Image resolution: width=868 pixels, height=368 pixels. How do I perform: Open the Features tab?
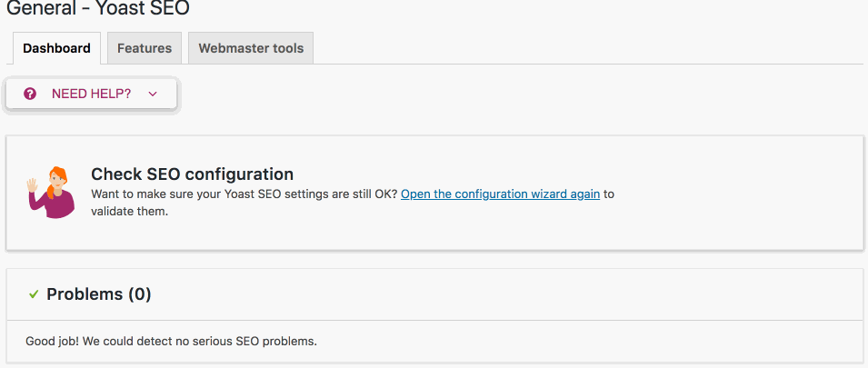tap(145, 48)
